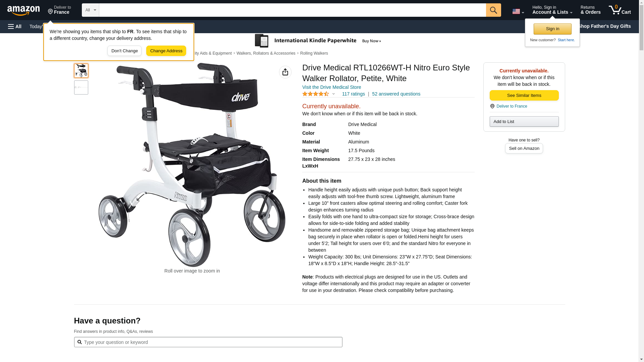Click the star rating icon

coord(316,94)
